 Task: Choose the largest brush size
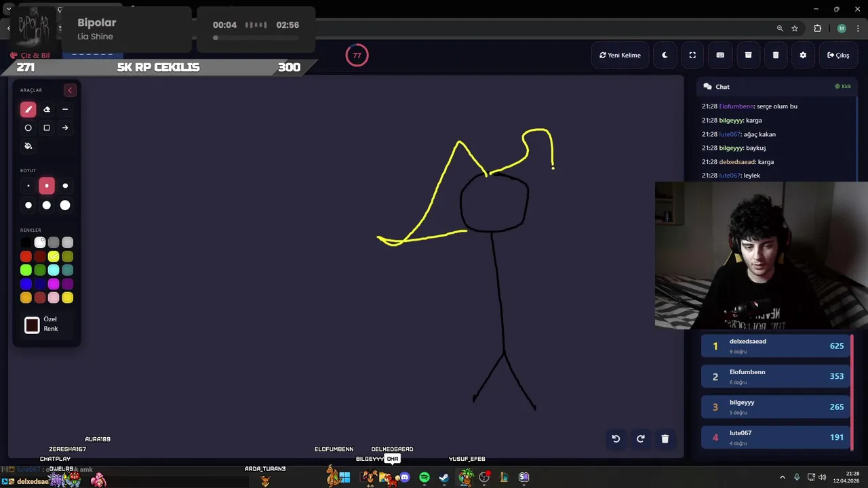pyautogui.click(x=65, y=205)
